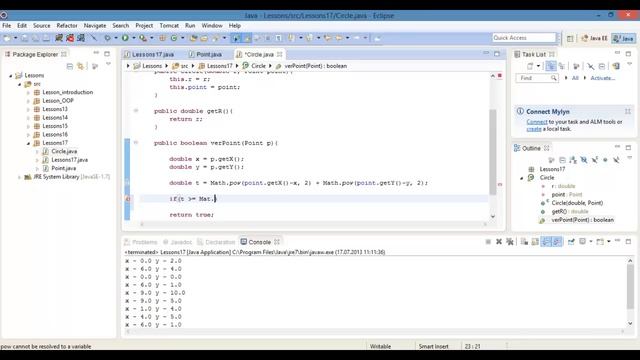This screenshot has width=640, height=360.
Task: Click the Open Perspective icon
Action: click(x=570, y=38)
